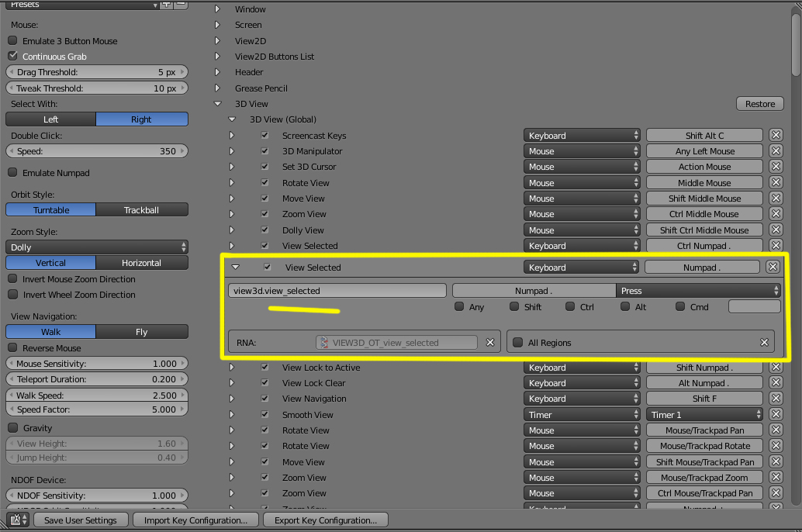This screenshot has width=802, height=532.
Task: Remove the Mouse/Trackpad Rotate item
Action: pos(776,446)
